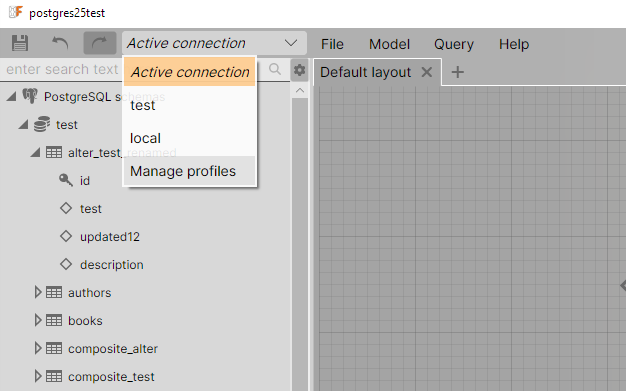Select 'Active connection' option in dropdown list
The image size is (626, 391).
[x=190, y=72]
